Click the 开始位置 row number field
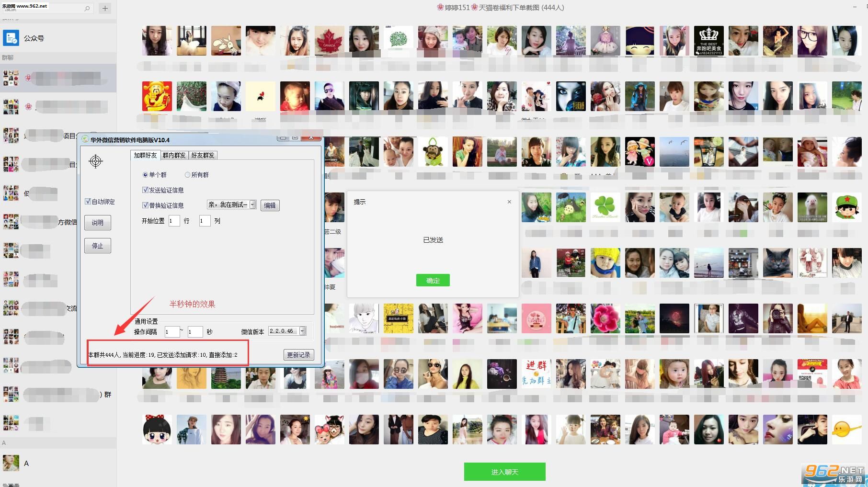This screenshot has width=868, height=487. pyautogui.click(x=174, y=221)
